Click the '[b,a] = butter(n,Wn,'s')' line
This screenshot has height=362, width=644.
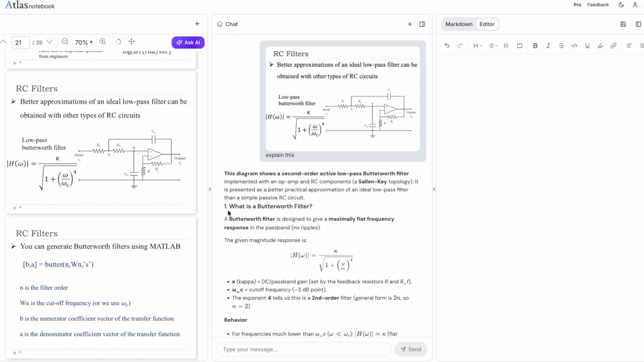[x=58, y=264]
